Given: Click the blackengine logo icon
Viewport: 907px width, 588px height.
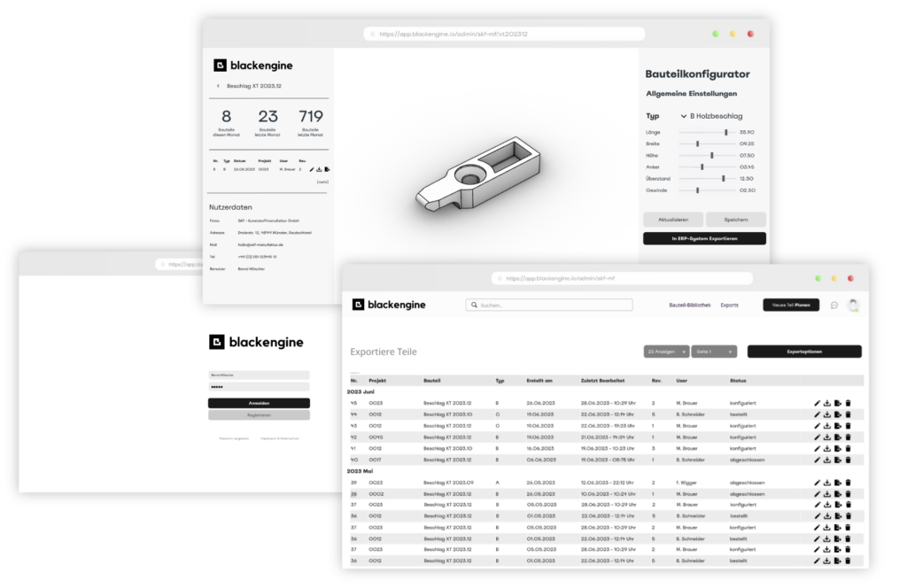Looking at the screenshot, I should click(359, 304).
